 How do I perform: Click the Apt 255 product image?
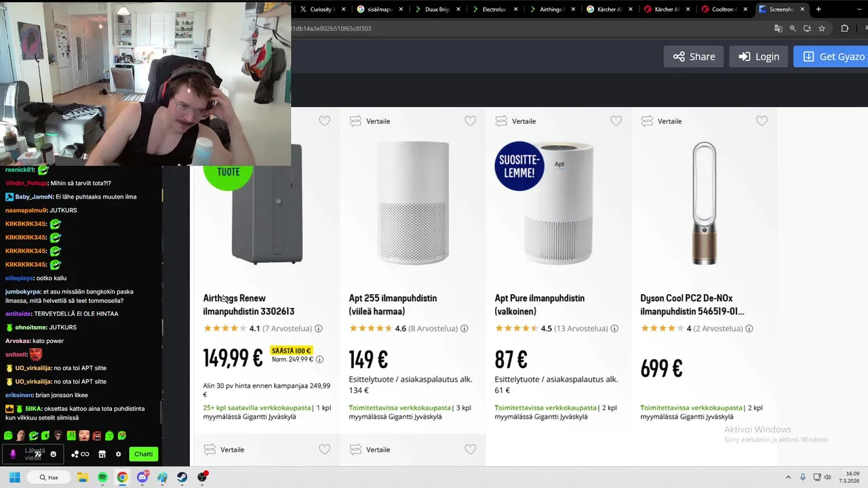(413, 203)
